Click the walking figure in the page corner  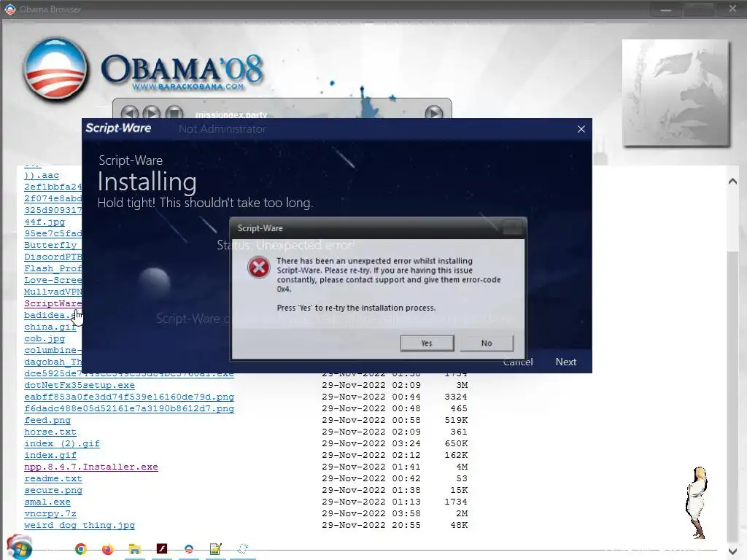tap(697, 503)
